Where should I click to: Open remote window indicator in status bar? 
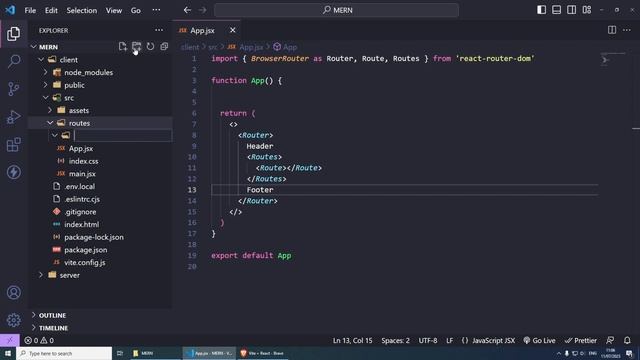tap(9, 340)
